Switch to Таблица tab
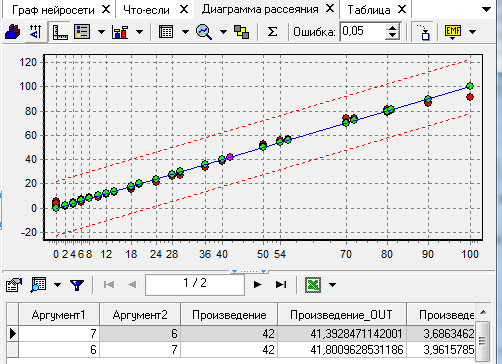Screen dimensions: 502x364 369,10
